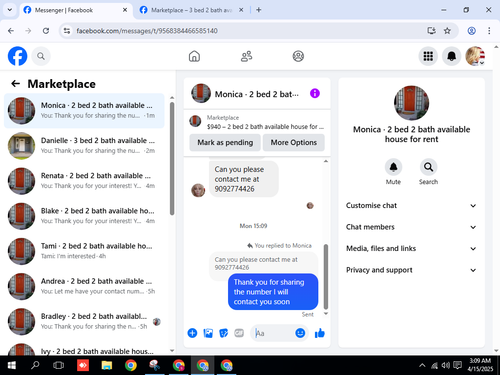The image size is (500, 375).
Task: Choose a GIF from the composer
Action: pos(239,333)
